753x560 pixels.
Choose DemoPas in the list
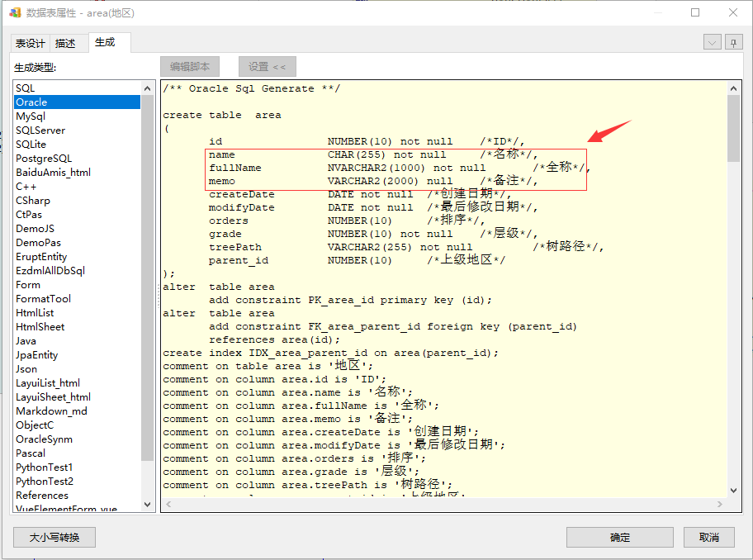[x=78, y=243]
